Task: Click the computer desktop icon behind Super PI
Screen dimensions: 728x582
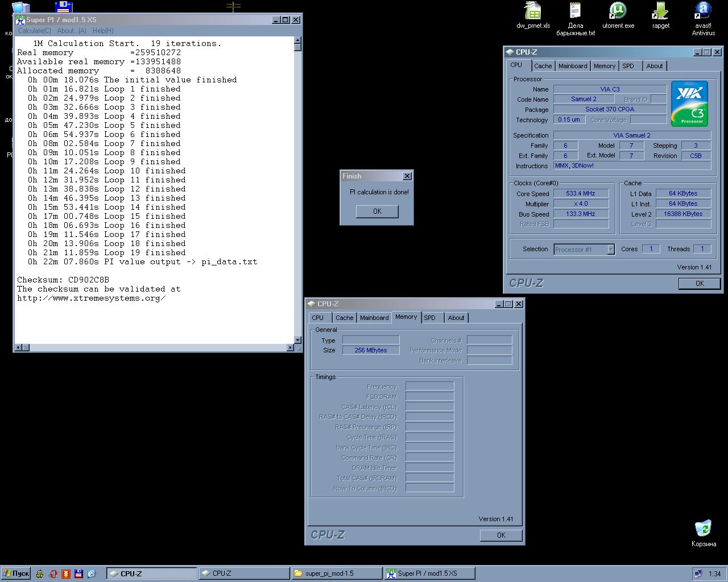Action: pyautogui.click(x=21, y=7)
